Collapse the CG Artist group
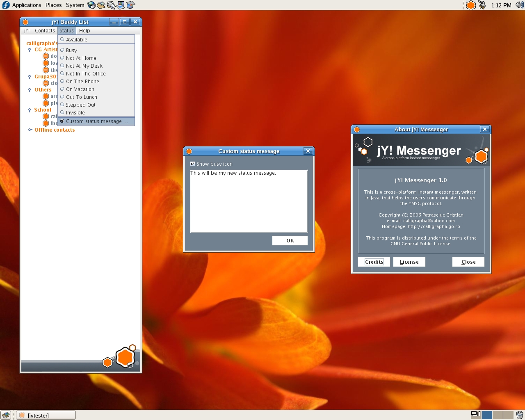This screenshot has width=525, height=420. click(x=30, y=50)
